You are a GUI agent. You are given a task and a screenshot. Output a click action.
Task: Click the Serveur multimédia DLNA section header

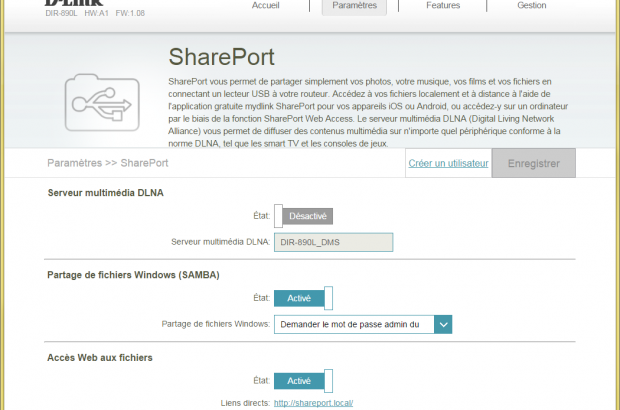105,192
